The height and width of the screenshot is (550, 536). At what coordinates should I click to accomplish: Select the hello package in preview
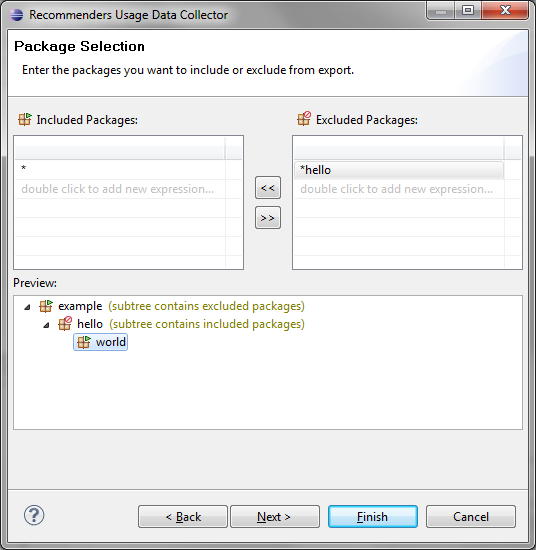(90, 324)
